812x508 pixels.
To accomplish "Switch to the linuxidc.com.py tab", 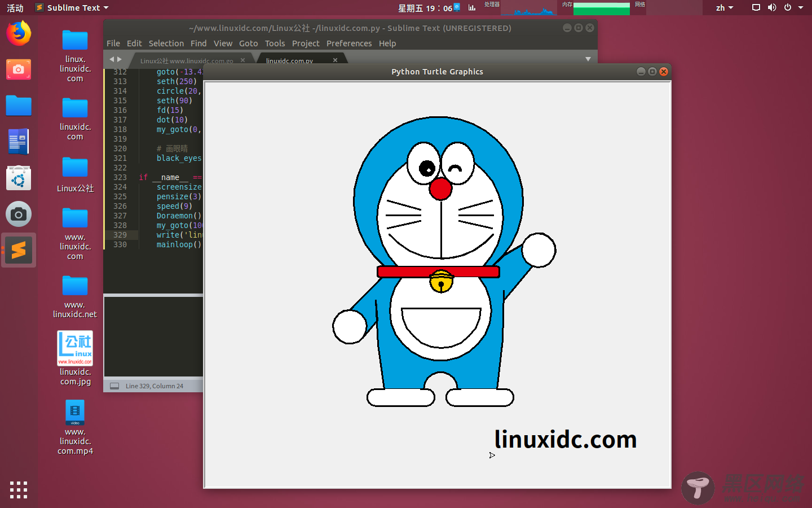I will click(x=289, y=60).
